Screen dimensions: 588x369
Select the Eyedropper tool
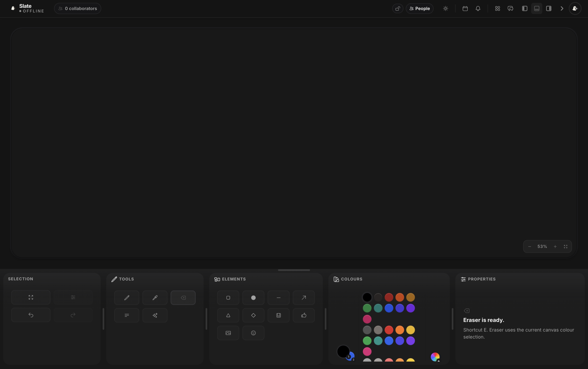click(155, 298)
